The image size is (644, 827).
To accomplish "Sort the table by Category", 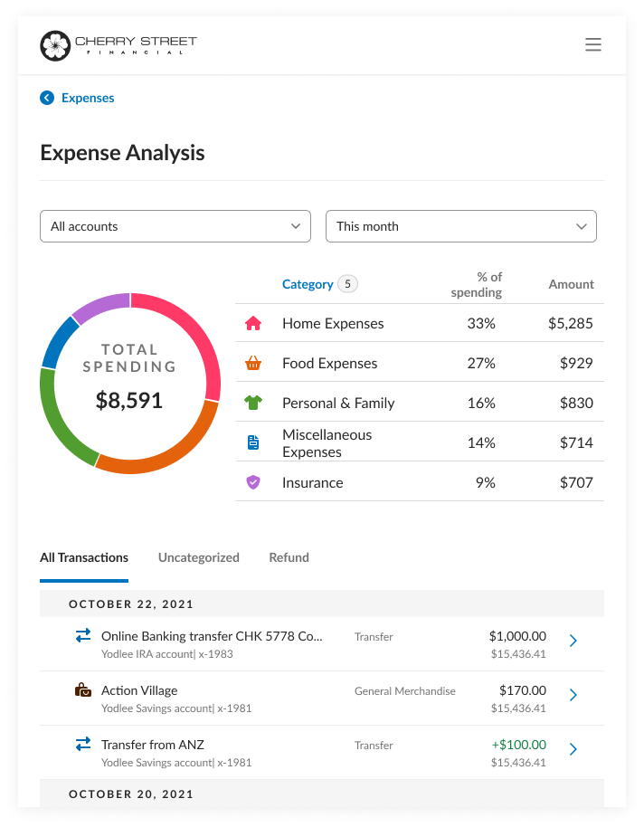I will click(308, 283).
